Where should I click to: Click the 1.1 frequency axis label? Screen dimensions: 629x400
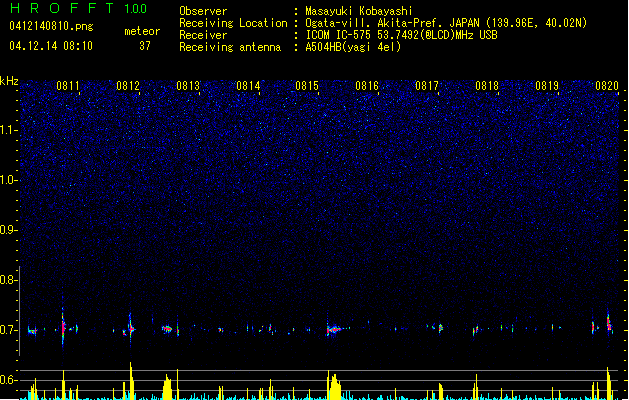point(8,130)
